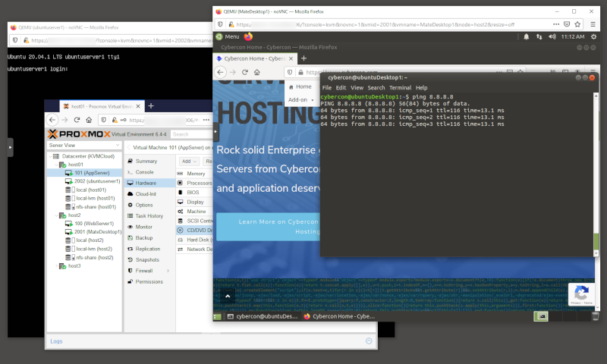Screen dimensions: 607x364
Task: Open the Summary tab of VM 101
Action: click(149, 162)
